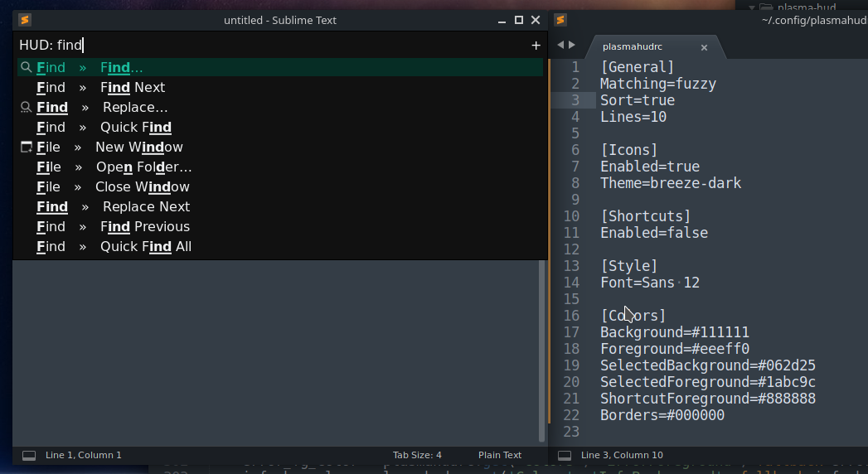Click the [Icons] section header
This screenshot has width=868, height=474.
coord(629,150)
